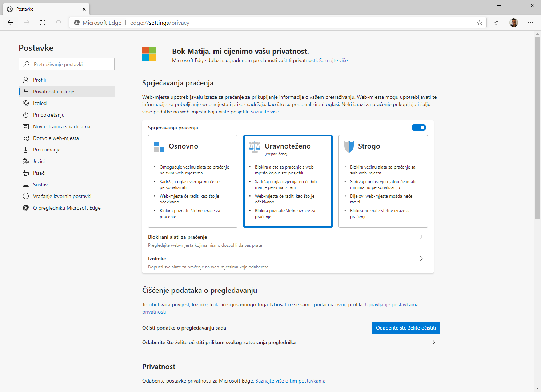
Task: Click Očisti podatke o pregledavanju sada text
Action: click(184, 328)
